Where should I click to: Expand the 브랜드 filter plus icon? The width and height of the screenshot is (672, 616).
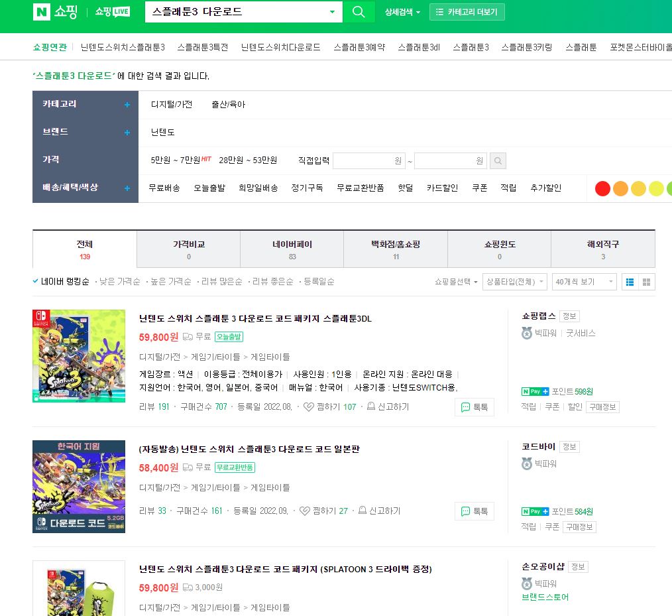[x=127, y=133]
